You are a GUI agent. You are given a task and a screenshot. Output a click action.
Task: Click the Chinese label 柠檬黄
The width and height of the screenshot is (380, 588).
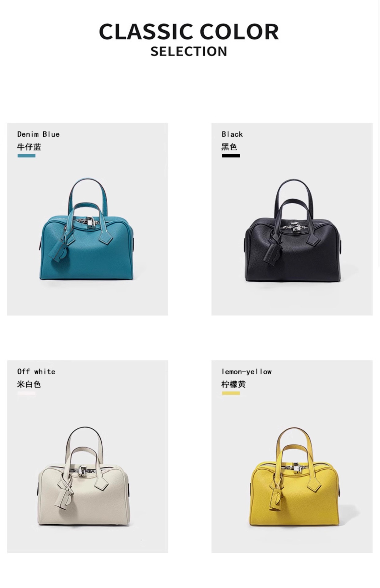click(234, 384)
